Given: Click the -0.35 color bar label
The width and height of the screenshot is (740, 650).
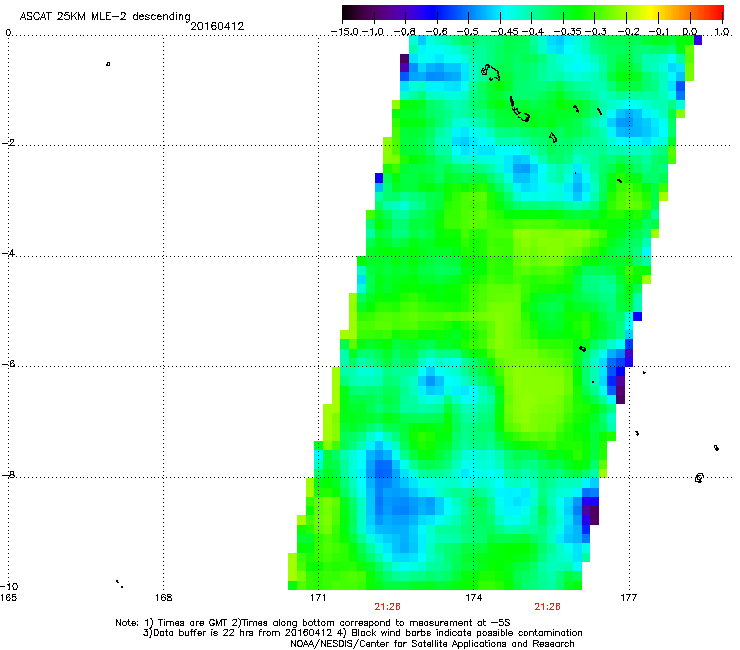Looking at the screenshot, I should 568,32.
